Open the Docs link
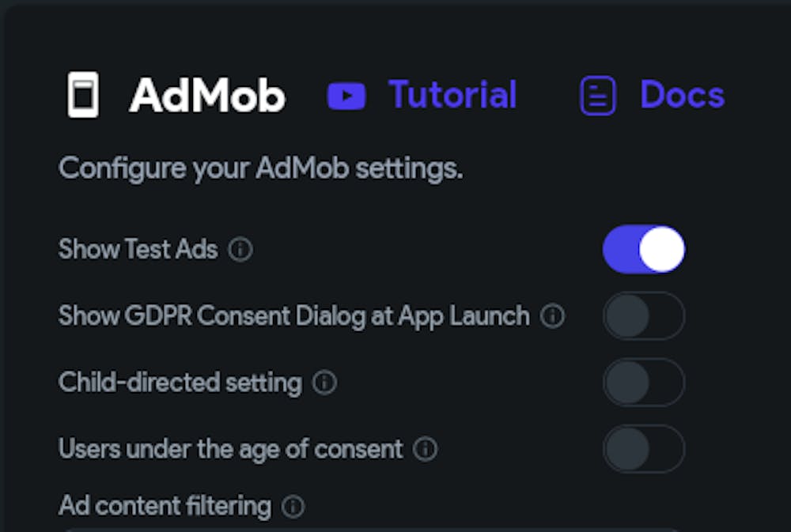The height and width of the screenshot is (532, 791). (682, 95)
